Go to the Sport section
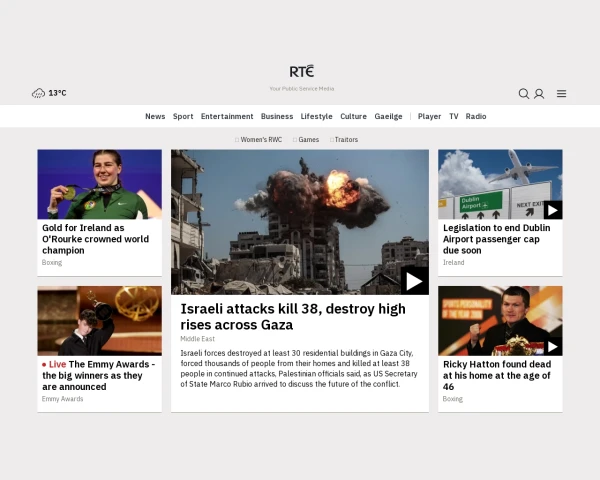Viewport: 600px width, 480px height. (x=183, y=116)
